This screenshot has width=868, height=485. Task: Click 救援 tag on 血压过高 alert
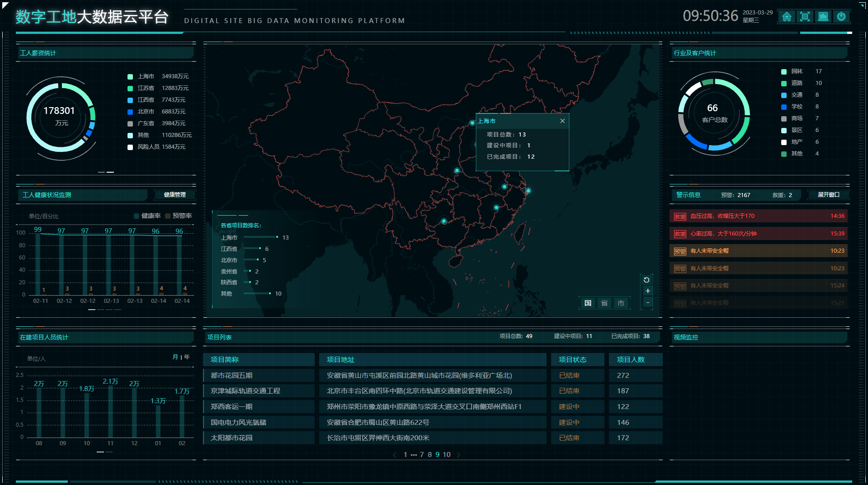tap(680, 217)
